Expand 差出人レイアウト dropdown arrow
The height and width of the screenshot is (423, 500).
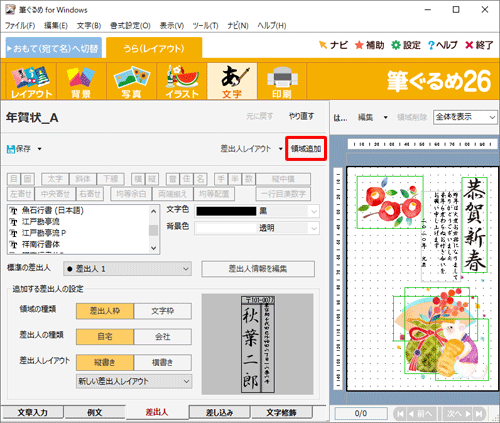click(x=280, y=149)
